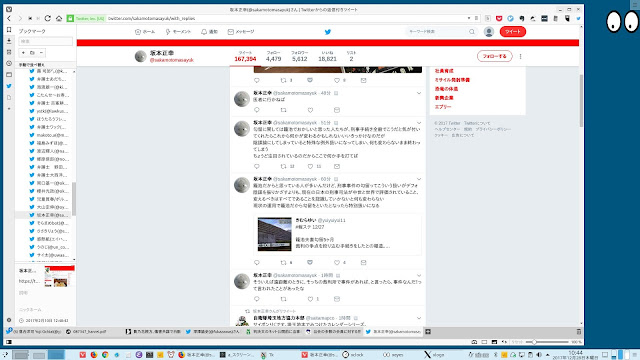Click the Evernote elephant extension icon

(522, 18)
